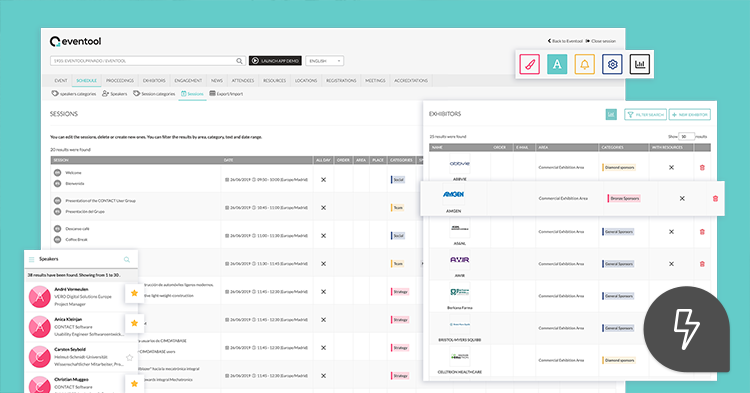Click the teal chart icon in Exhibitors header

tap(611, 114)
